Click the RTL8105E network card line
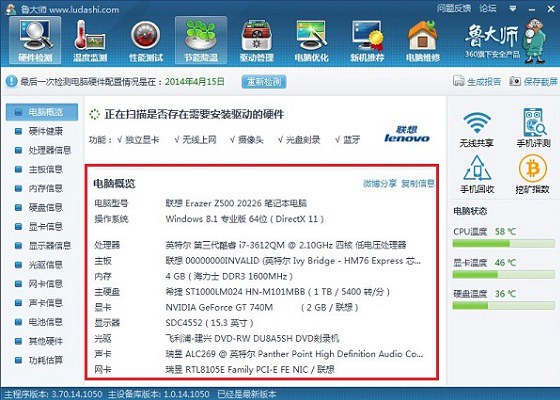Image resolution: width=560 pixels, height=400 pixels. click(250, 370)
